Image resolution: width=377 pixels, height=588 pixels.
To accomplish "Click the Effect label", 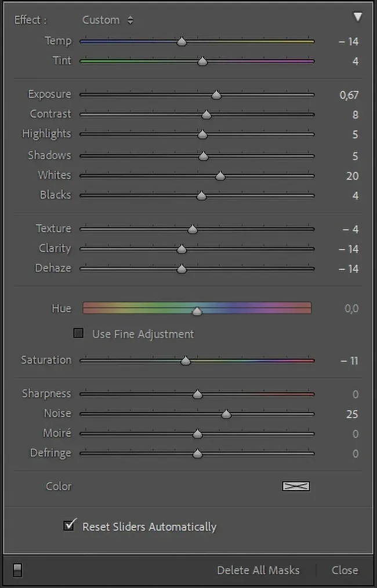I will 30,20.
